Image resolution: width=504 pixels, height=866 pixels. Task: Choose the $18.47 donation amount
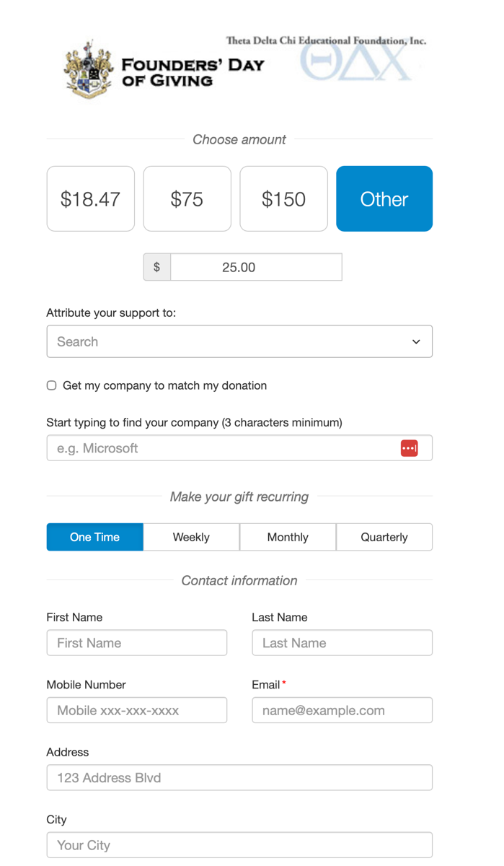coord(91,199)
